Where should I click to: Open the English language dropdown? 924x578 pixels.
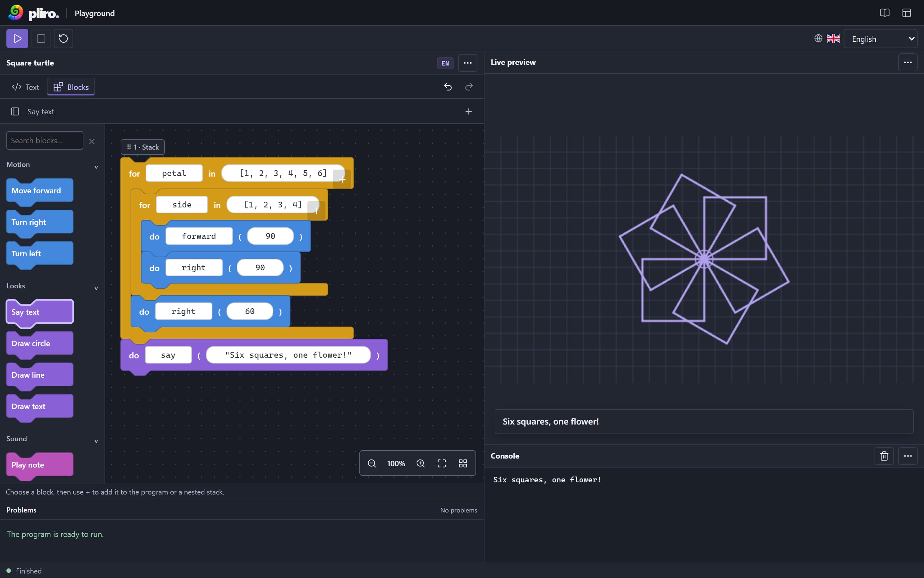tap(880, 39)
